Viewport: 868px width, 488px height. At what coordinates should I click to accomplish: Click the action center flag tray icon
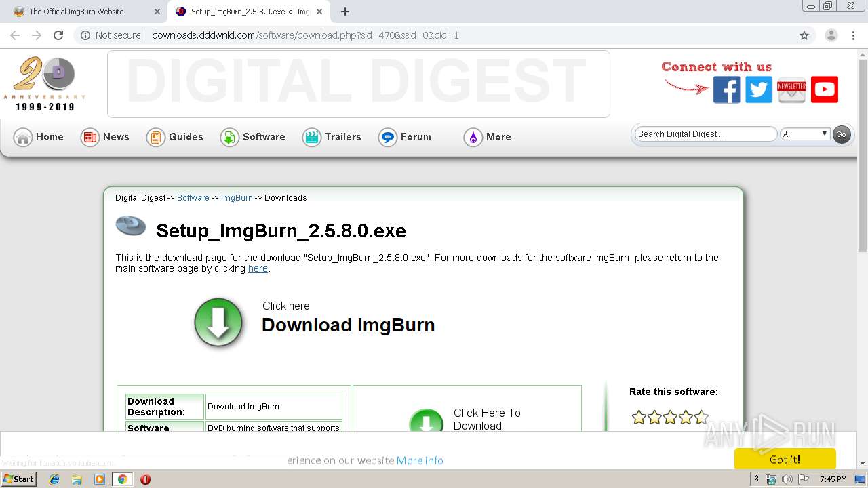(x=804, y=479)
